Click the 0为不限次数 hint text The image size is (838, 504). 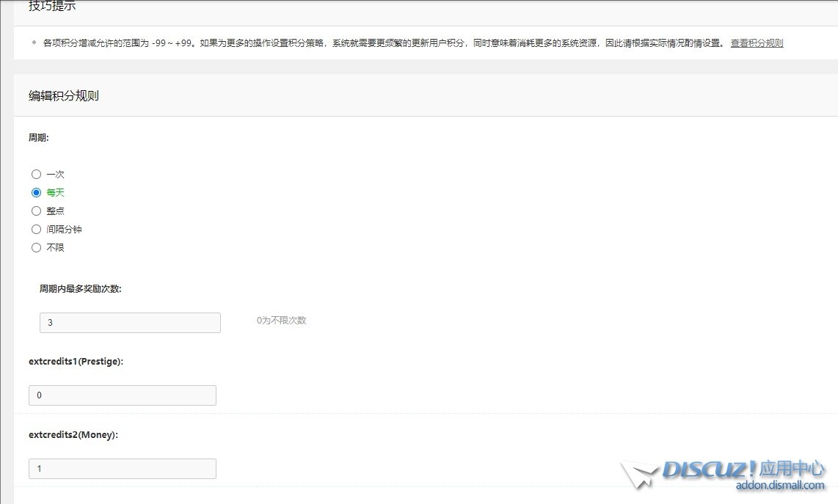click(281, 321)
